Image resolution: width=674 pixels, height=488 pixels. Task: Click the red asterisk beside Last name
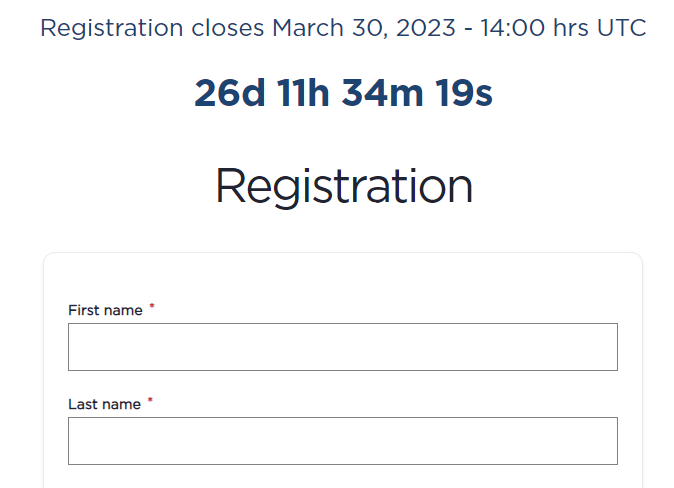click(x=151, y=402)
